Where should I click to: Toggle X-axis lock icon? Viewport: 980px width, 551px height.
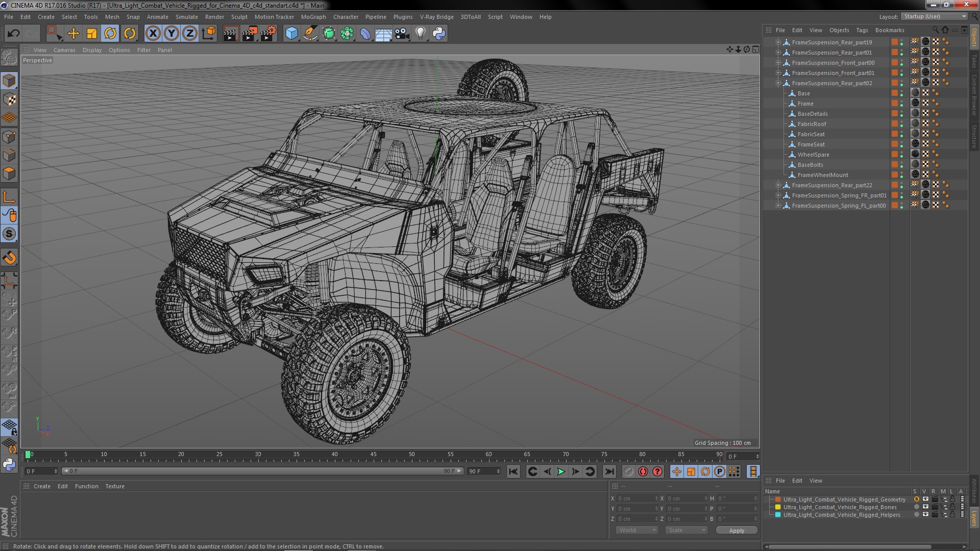tap(153, 34)
